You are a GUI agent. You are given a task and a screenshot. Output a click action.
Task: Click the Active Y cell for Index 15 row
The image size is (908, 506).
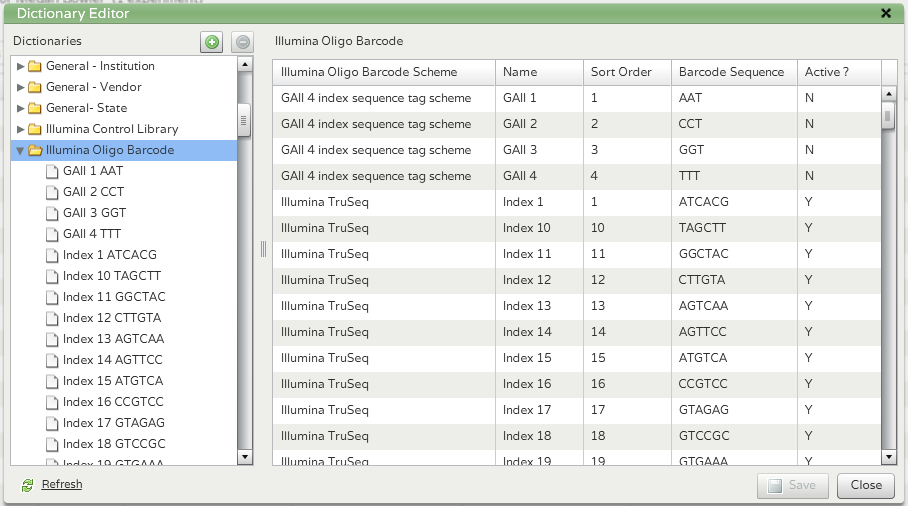pos(839,358)
